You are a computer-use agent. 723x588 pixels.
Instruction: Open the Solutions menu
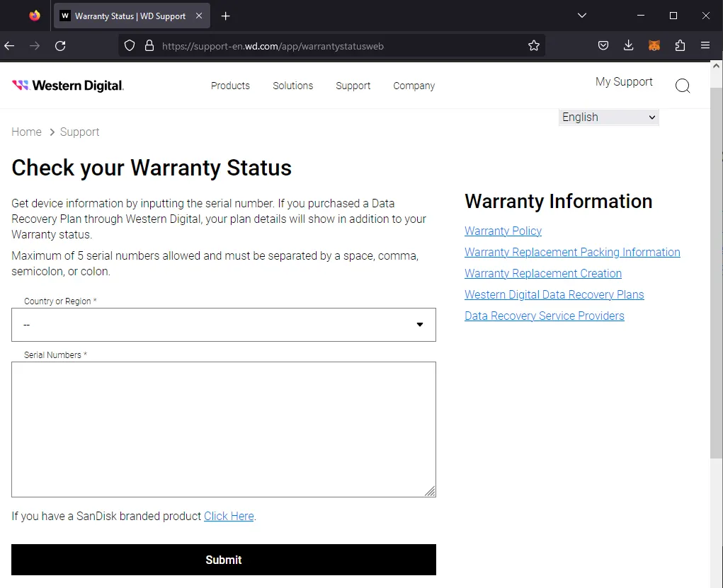[x=292, y=86]
